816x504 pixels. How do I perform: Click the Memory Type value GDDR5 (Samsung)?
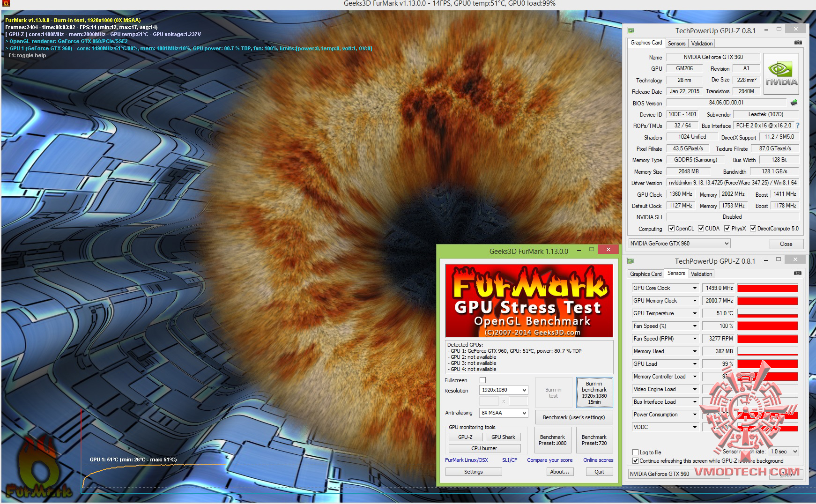tap(696, 160)
